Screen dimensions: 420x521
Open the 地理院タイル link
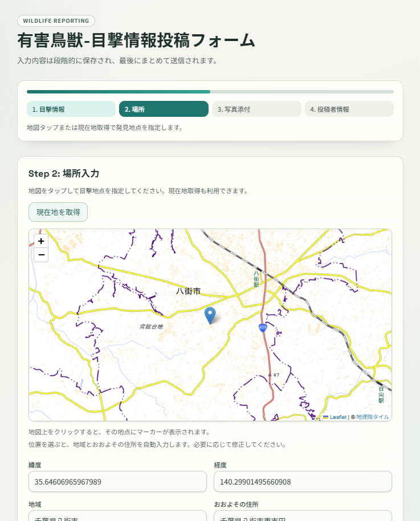click(373, 417)
